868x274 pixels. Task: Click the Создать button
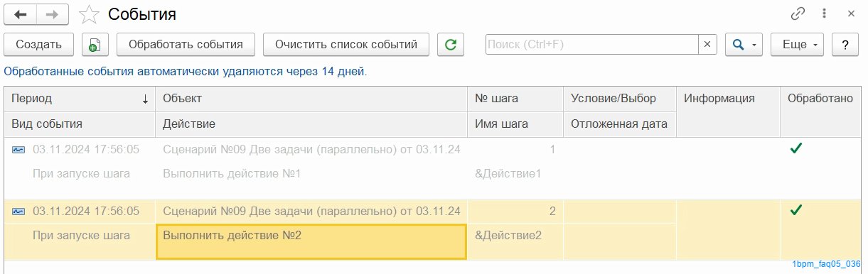[38, 45]
